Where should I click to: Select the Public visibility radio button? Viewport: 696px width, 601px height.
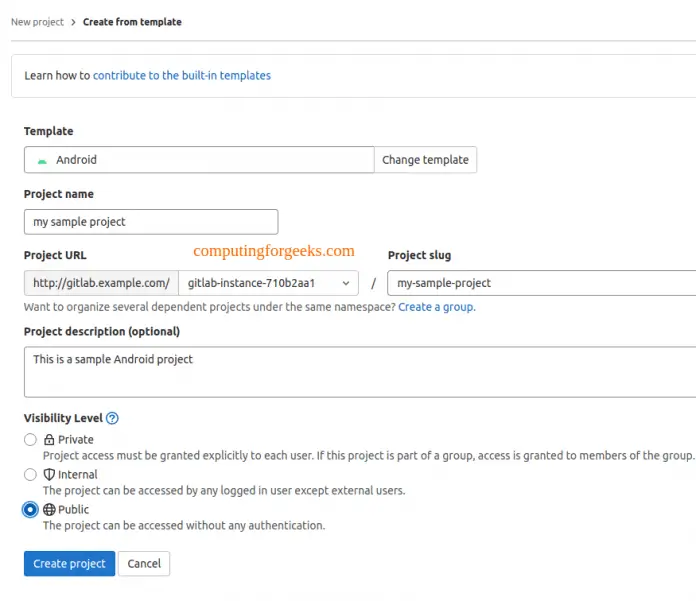pyautogui.click(x=30, y=510)
